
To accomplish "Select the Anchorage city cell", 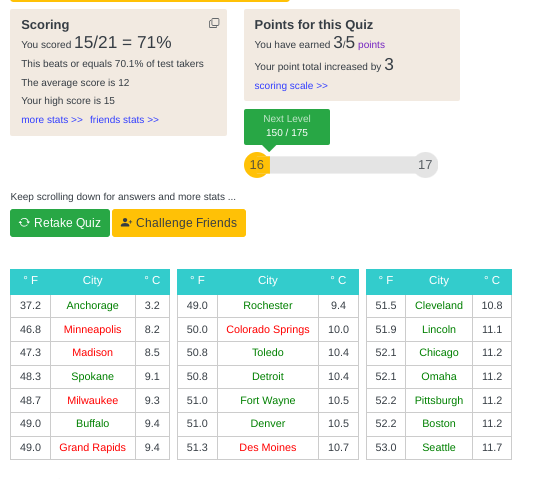I will [x=93, y=305].
